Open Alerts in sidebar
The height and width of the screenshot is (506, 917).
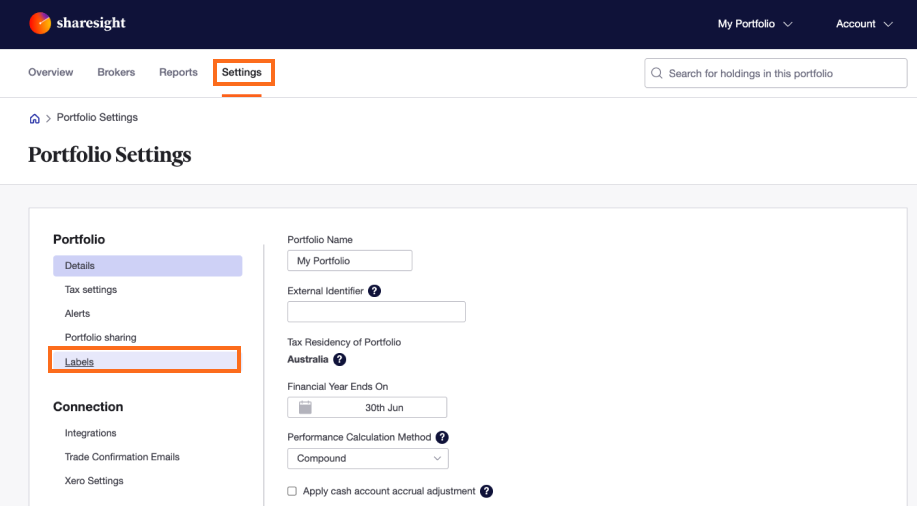(x=77, y=314)
